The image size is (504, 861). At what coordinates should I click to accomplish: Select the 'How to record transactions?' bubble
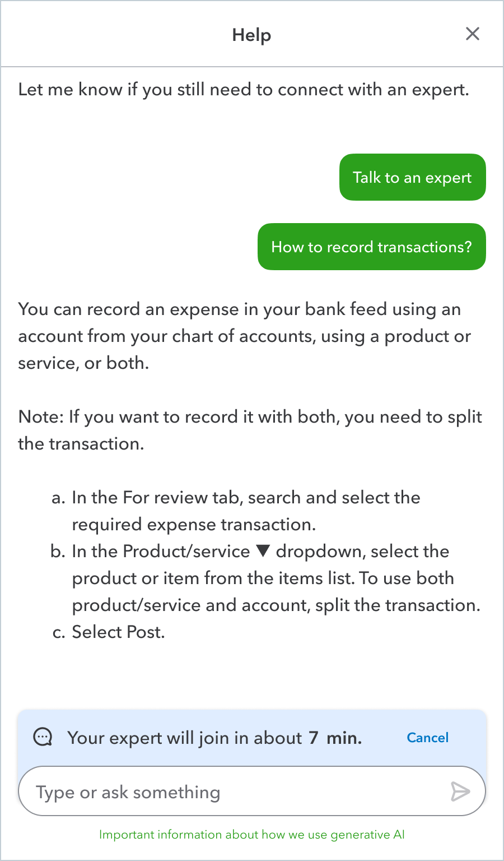[372, 247]
